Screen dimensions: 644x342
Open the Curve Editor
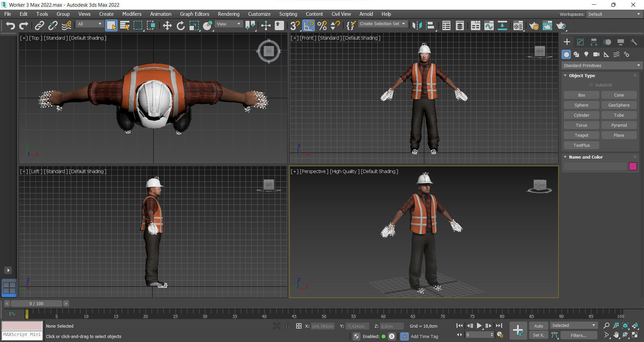click(x=489, y=26)
